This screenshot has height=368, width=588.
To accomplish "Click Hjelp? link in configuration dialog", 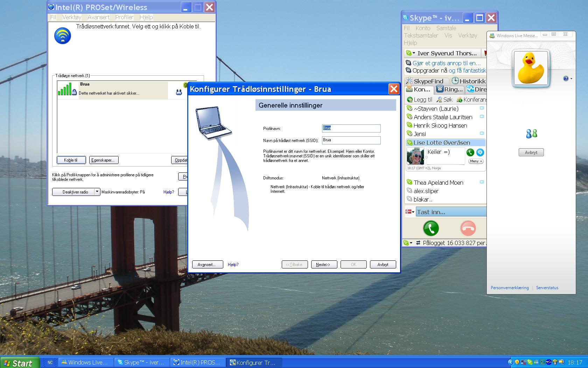I will (x=233, y=265).
